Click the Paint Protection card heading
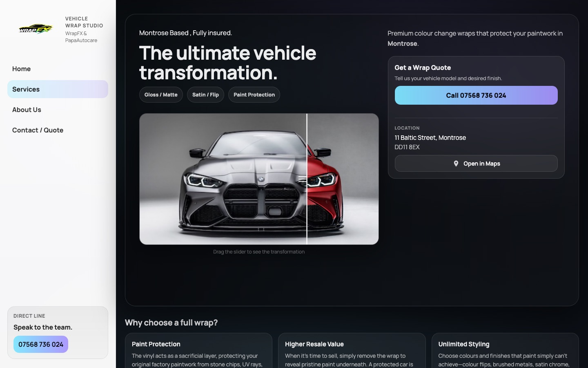 [x=156, y=344]
